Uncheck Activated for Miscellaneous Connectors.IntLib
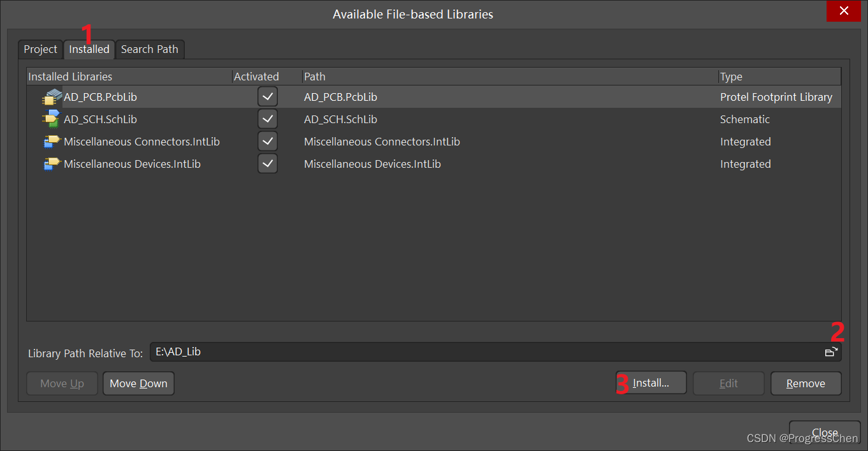868x451 pixels. [268, 142]
